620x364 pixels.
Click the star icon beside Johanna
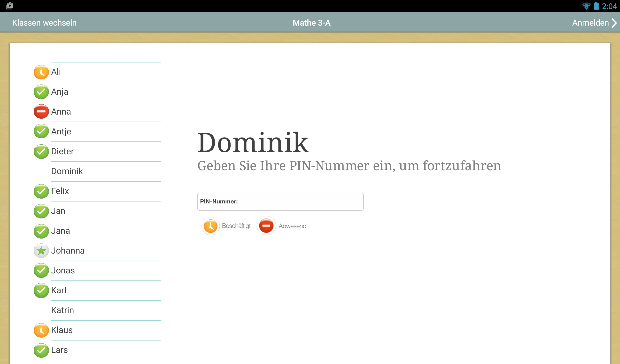[41, 251]
